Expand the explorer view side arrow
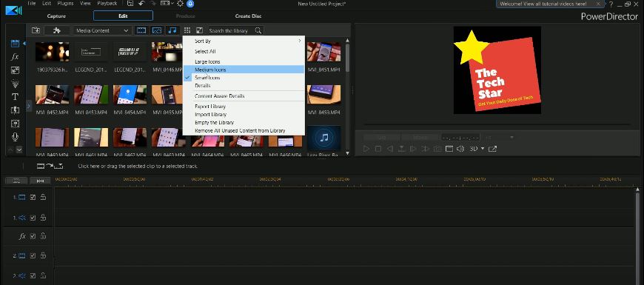This screenshot has width=644, height=285. tap(28, 106)
